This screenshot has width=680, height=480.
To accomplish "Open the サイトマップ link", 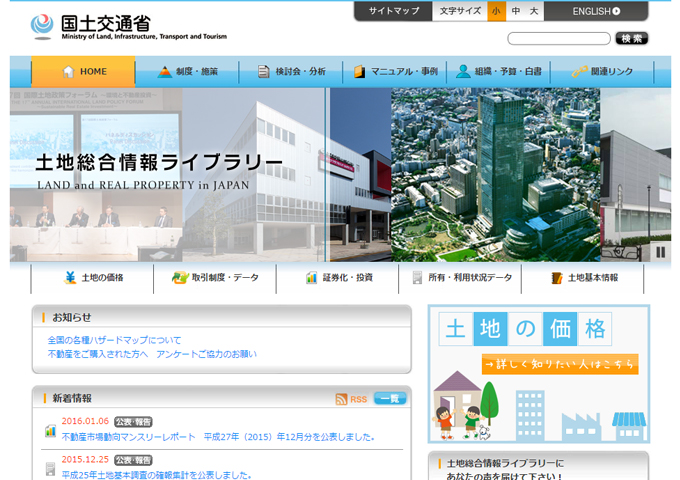I will coord(393,11).
